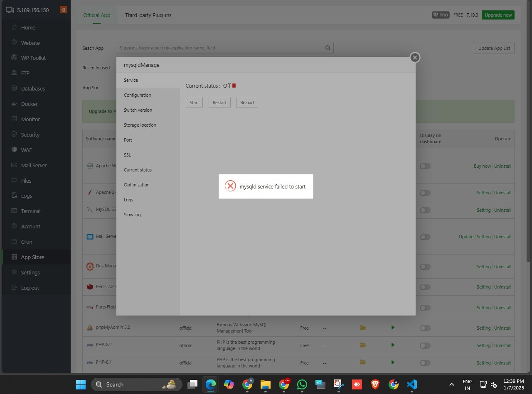Click the search magnifier icon in Search App
532x394 pixels.
[328, 48]
